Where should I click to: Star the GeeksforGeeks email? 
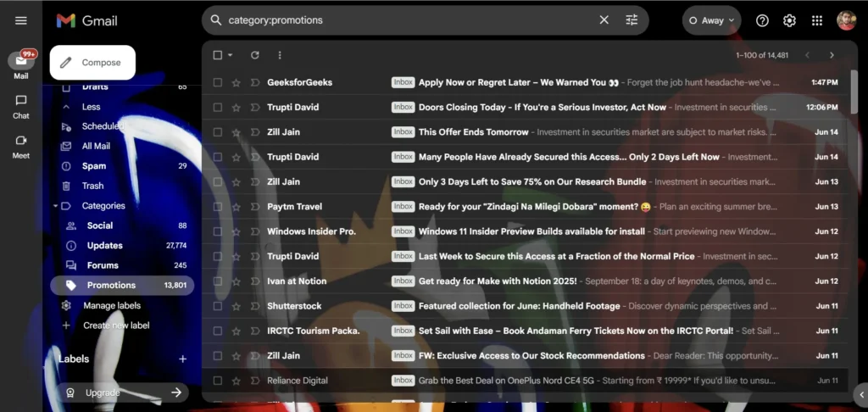[x=236, y=82]
